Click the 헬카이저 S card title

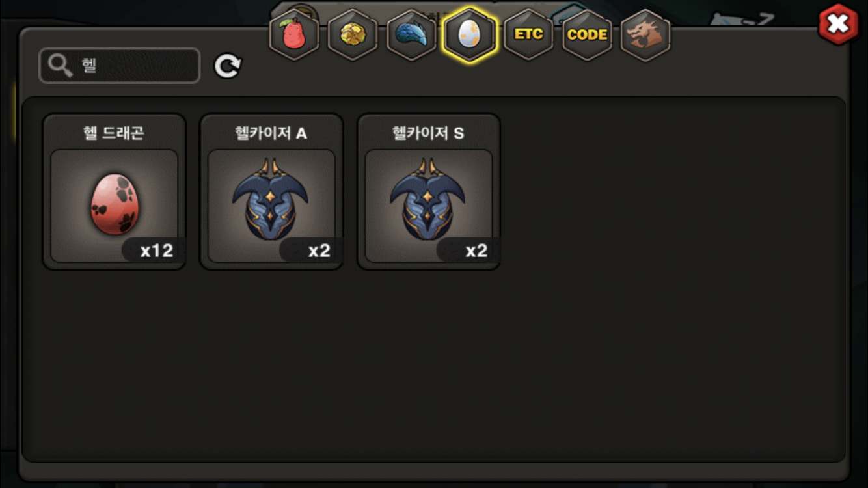coord(428,133)
